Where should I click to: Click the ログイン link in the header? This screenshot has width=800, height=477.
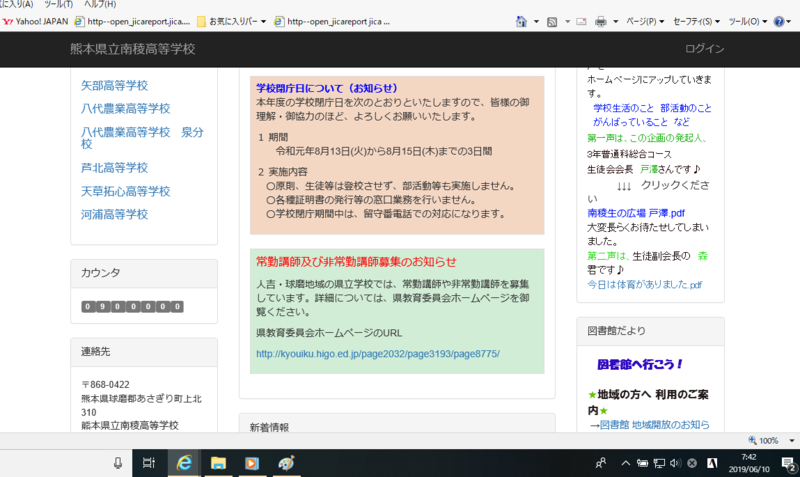pos(704,49)
